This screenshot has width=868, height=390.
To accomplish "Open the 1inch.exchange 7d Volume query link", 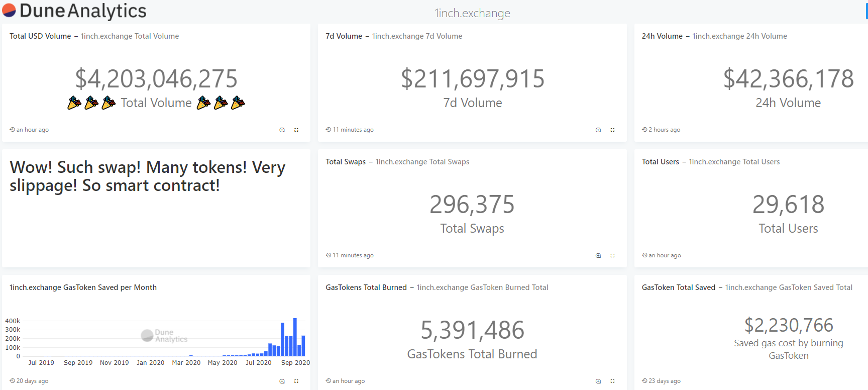I will (x=417, y=36).
